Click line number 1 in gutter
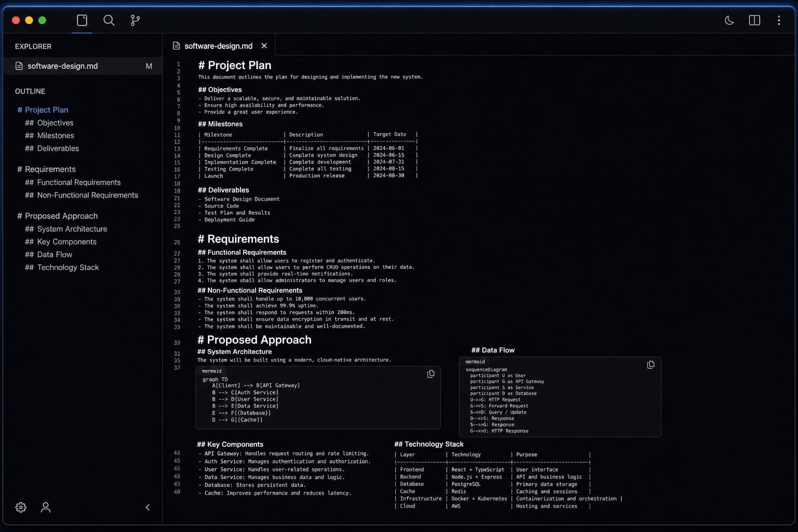 pos(178,64)
